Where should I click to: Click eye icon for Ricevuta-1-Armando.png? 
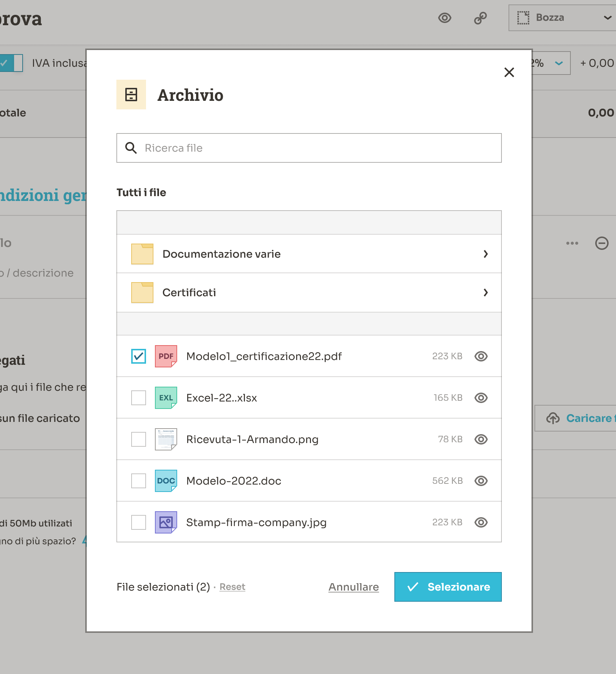pyautogui.click(x=481, y=439)
